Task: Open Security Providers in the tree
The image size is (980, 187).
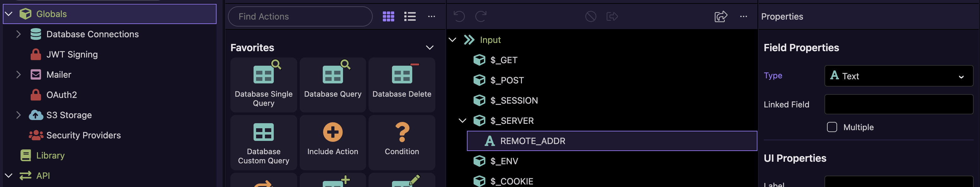Action: pos(83,135)
